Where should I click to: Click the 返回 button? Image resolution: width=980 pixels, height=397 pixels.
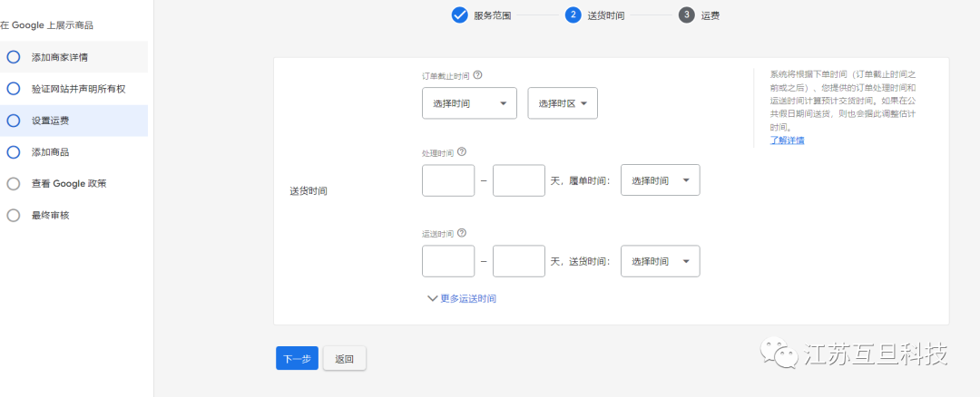(x=345, y=359)
